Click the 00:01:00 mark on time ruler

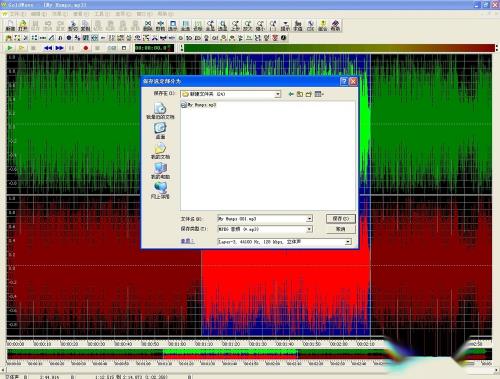point(177,344)
